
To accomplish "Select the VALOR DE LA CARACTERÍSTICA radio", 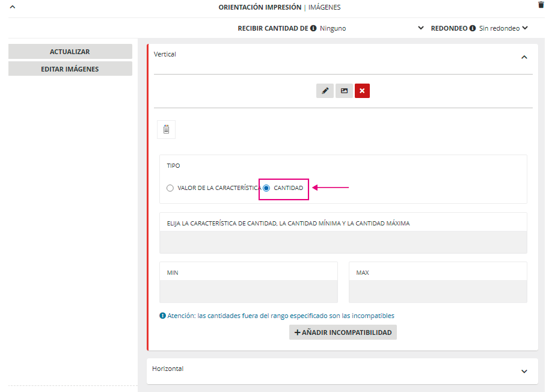I will coord(170,188).
